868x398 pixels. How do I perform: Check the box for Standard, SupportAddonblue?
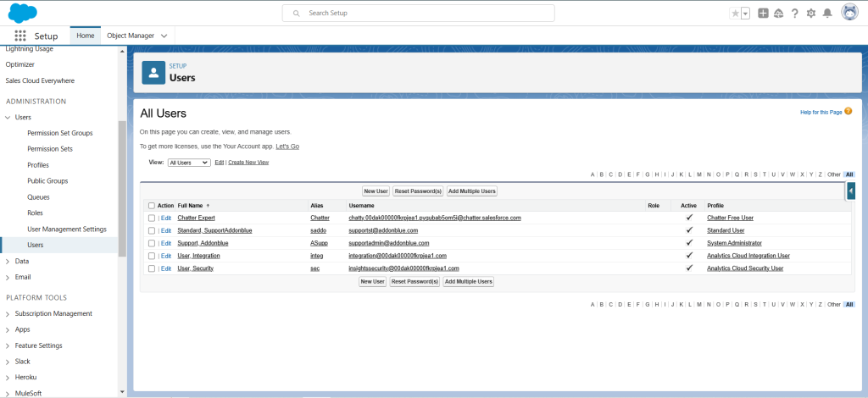[152, 230]
